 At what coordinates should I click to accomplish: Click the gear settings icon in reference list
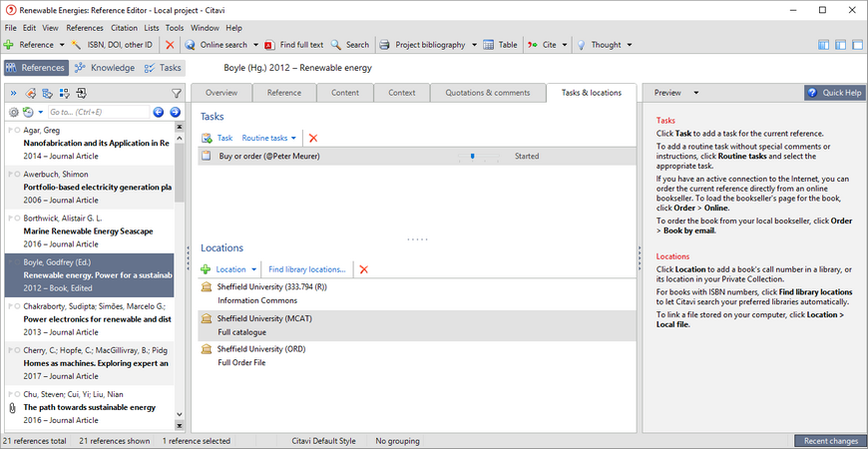click(x=14, y=113)
